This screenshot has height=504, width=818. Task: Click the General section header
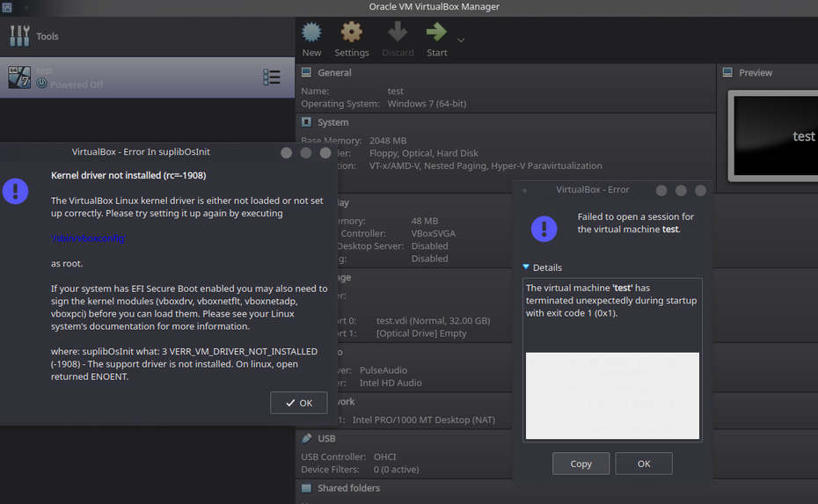click(x=334, y=72)
